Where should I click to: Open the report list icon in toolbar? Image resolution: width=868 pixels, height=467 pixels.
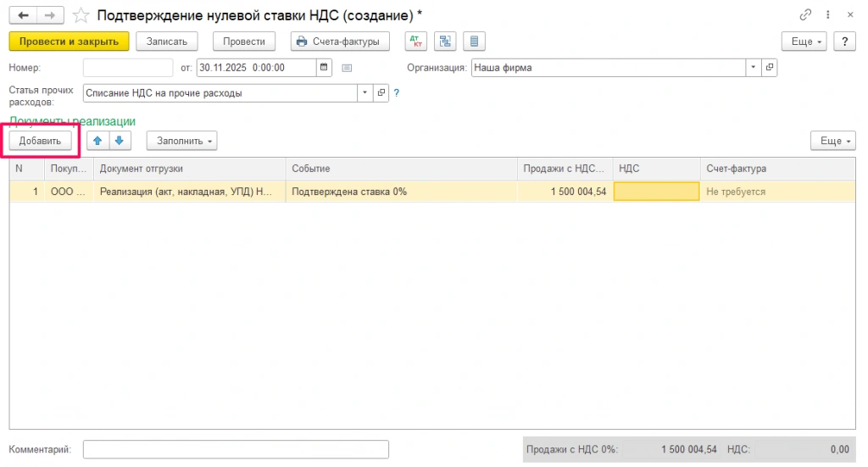pos(474,42)
